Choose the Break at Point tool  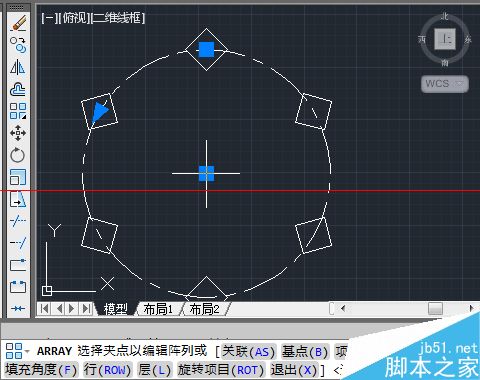coord(18,265)
